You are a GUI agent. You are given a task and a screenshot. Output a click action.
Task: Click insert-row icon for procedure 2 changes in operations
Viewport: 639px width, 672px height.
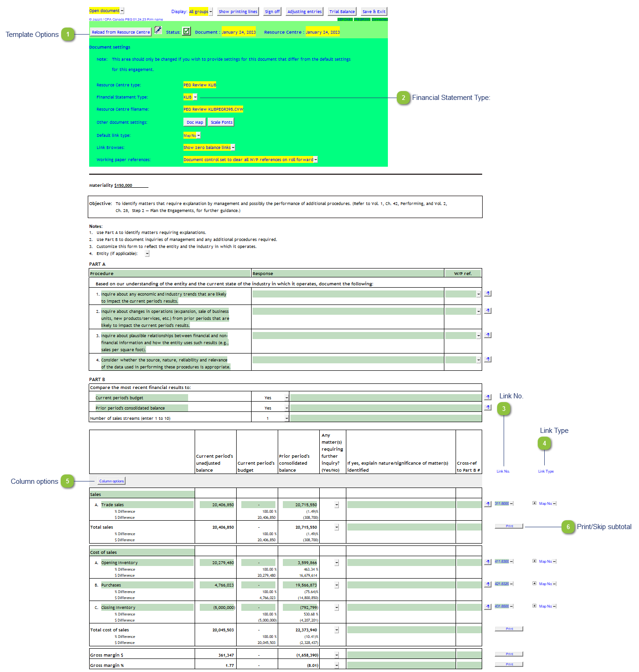(x=488, y=311)
